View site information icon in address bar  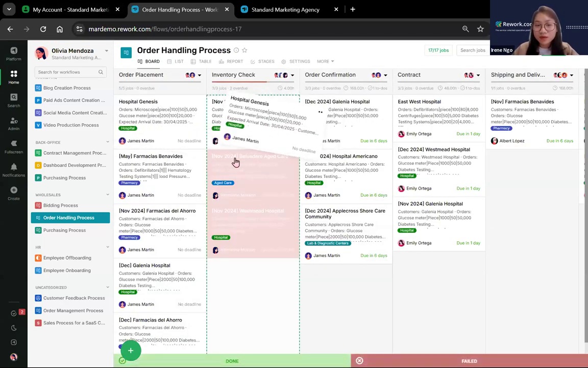click(79, 29)
